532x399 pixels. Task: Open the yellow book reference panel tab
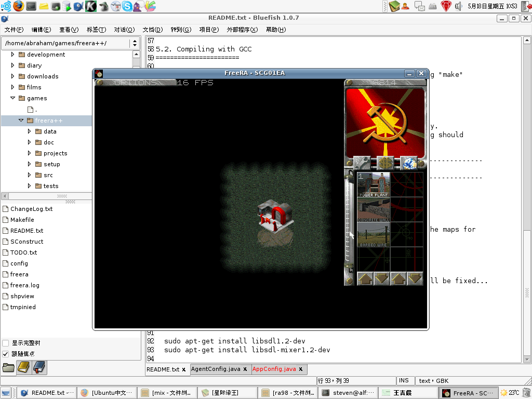coord(24,367)
